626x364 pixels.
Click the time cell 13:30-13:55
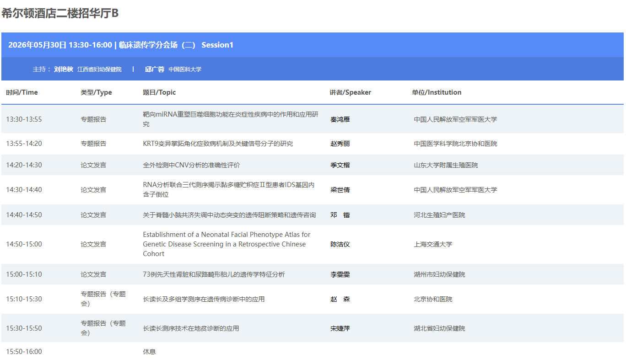24,119
